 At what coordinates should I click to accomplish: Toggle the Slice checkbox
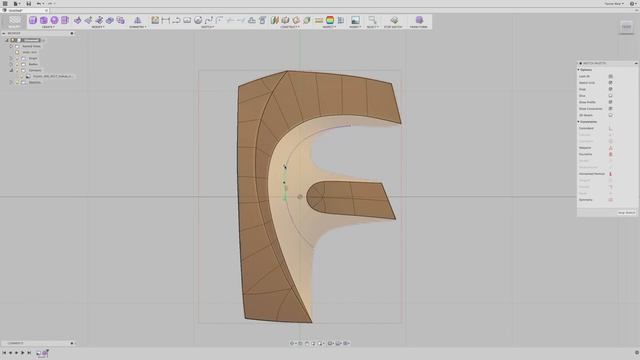(x=611, y=96)
